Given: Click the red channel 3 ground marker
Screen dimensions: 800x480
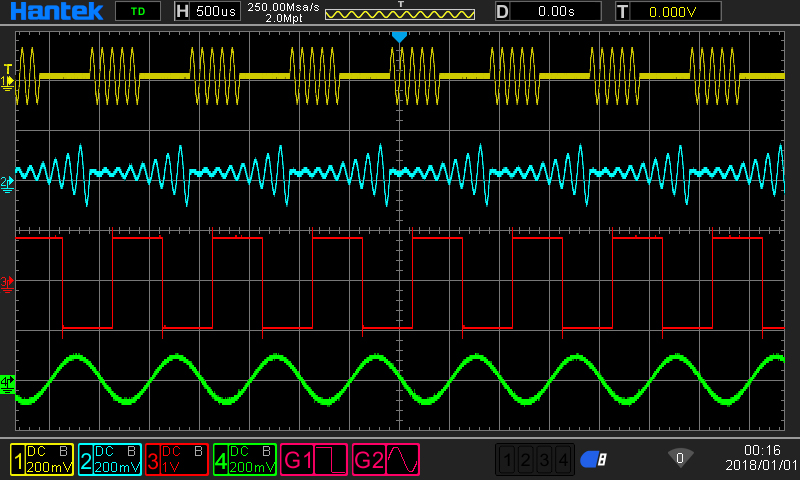Looking at the screenshot, I should pos(8,283).
